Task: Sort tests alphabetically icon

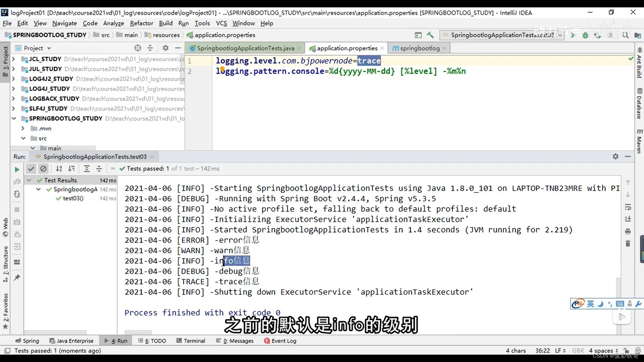Action: tap(59, 169)
